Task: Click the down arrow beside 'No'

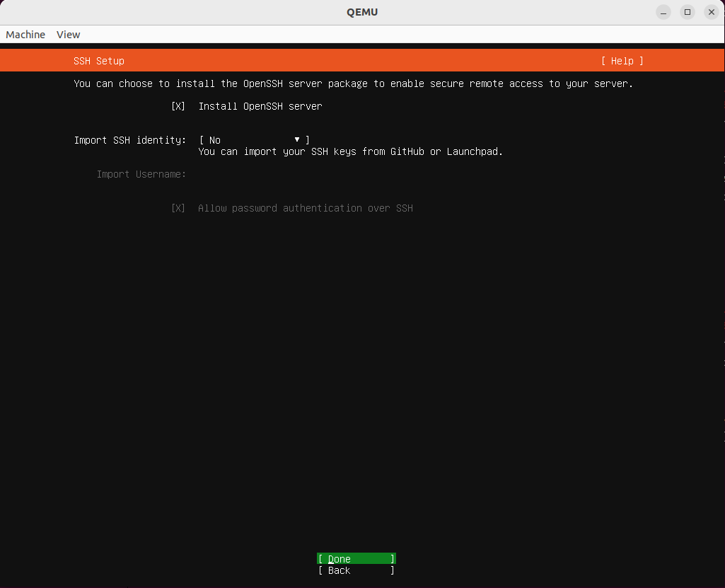Action: (297, 140)
